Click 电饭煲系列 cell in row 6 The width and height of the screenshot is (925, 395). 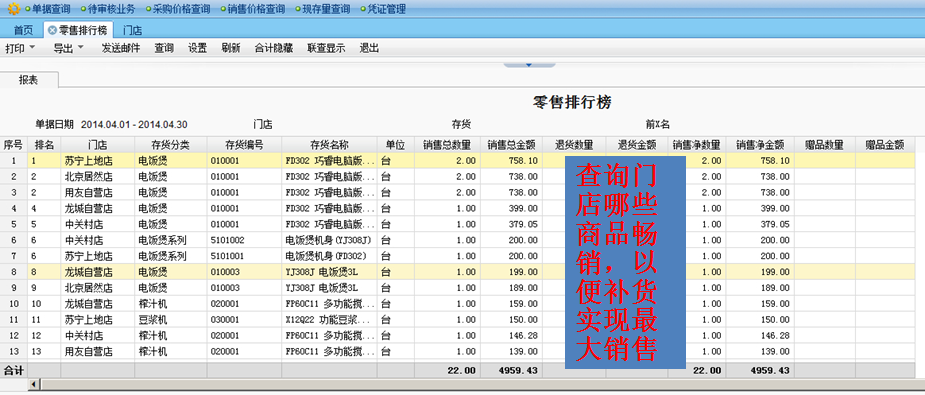click(x=170, y=240)
